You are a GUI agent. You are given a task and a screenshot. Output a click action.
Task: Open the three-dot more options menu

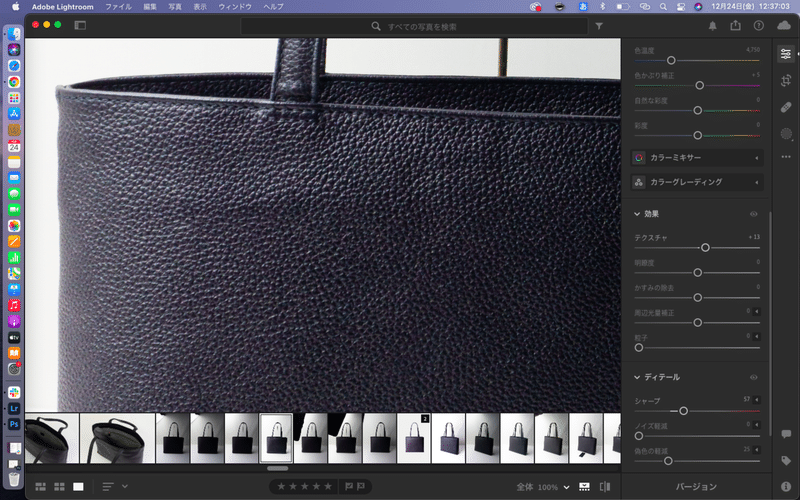pos(786,157)
